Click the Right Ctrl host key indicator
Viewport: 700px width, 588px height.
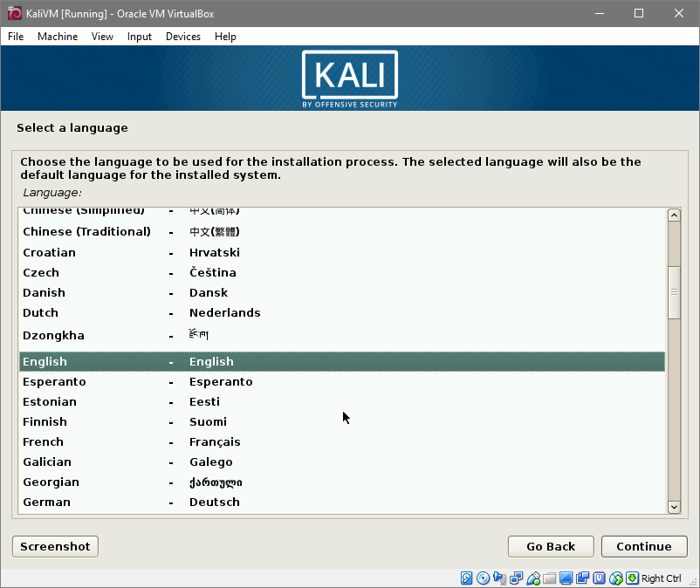[x=662, y=578]
